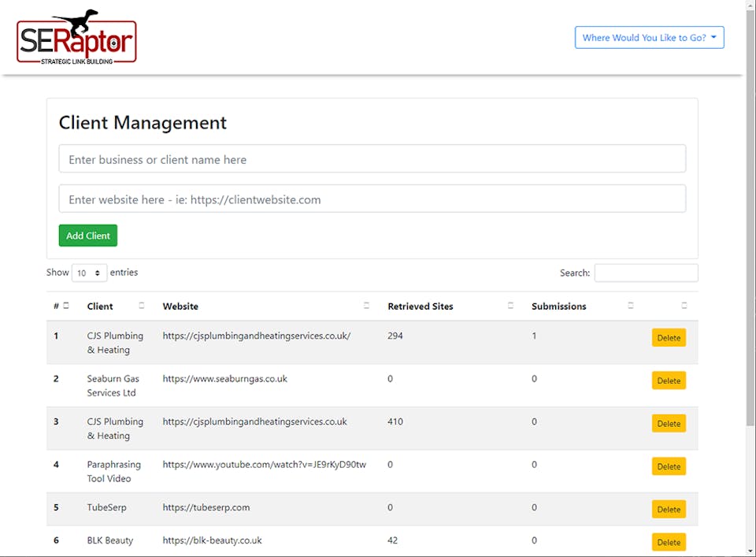Image resolution: width=756 pixels, height=557 pixels.
Task: Sort by Client column sort icon
Action: tap(142, 306)
